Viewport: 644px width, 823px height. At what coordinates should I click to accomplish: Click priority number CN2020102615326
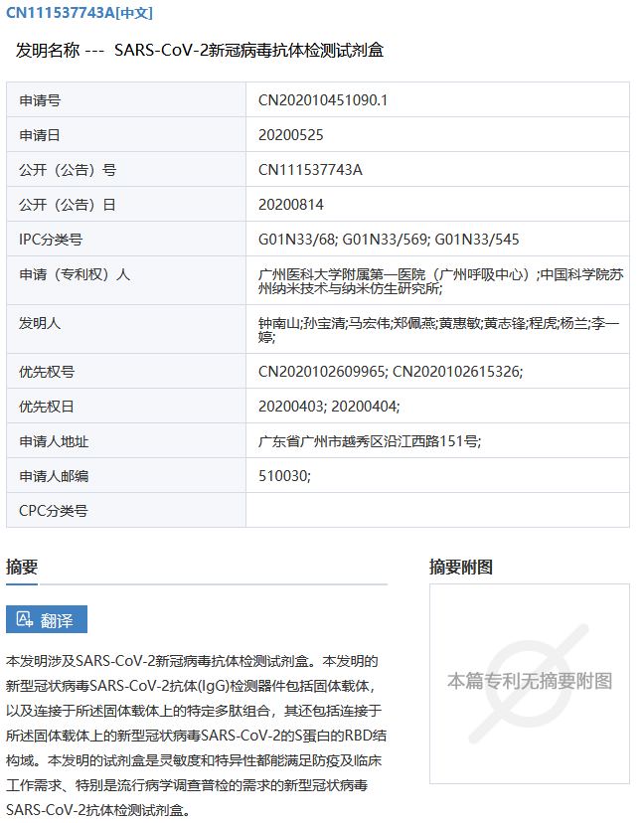pos(456,371)
